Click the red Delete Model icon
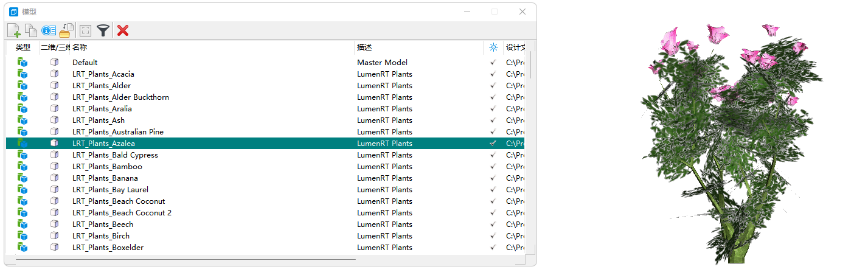868x275 pixels. (x=123, y=30)
